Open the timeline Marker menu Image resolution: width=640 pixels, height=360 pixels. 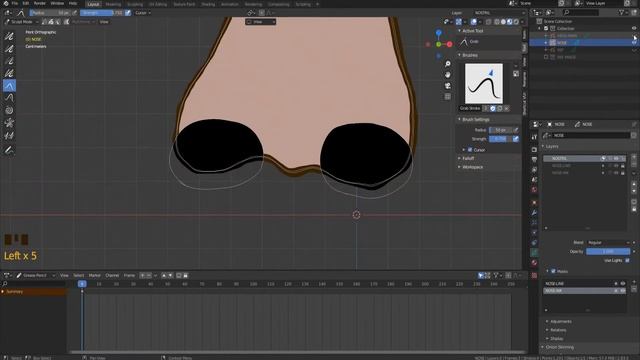point(95,276)
